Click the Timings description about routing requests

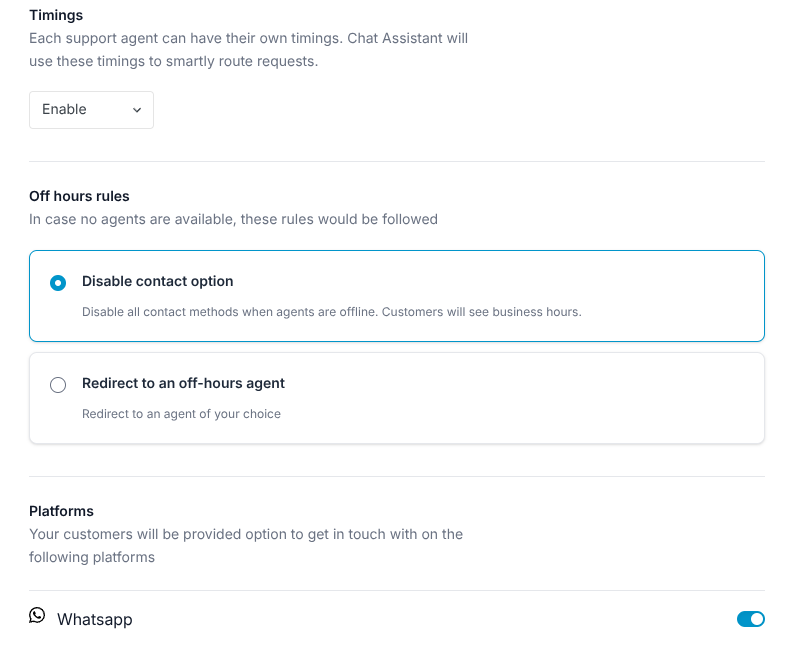[x=248, y=50]
